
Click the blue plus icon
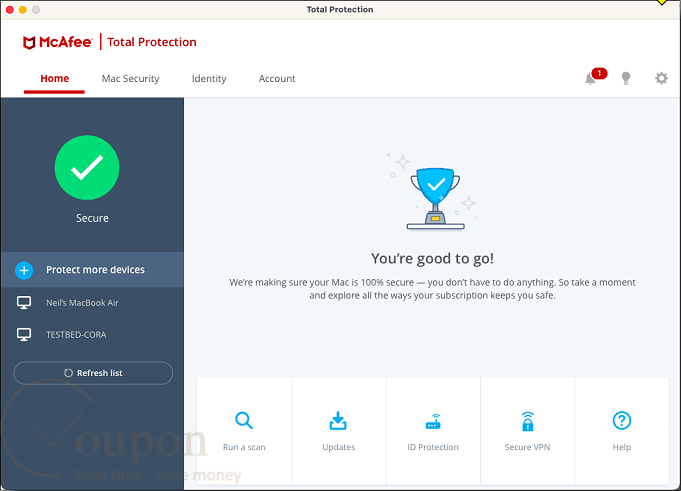point(24,270)
